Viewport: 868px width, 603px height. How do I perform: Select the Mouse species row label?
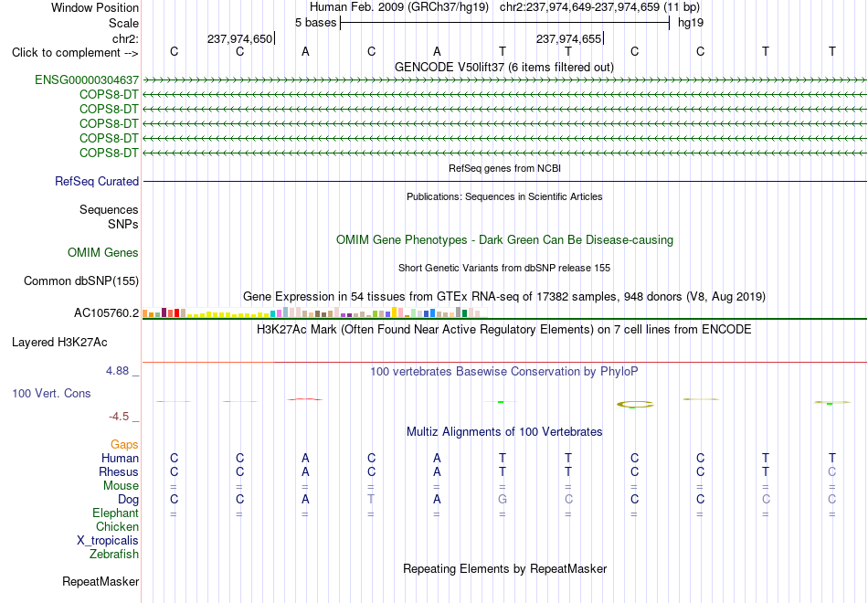tap(121, 486)
